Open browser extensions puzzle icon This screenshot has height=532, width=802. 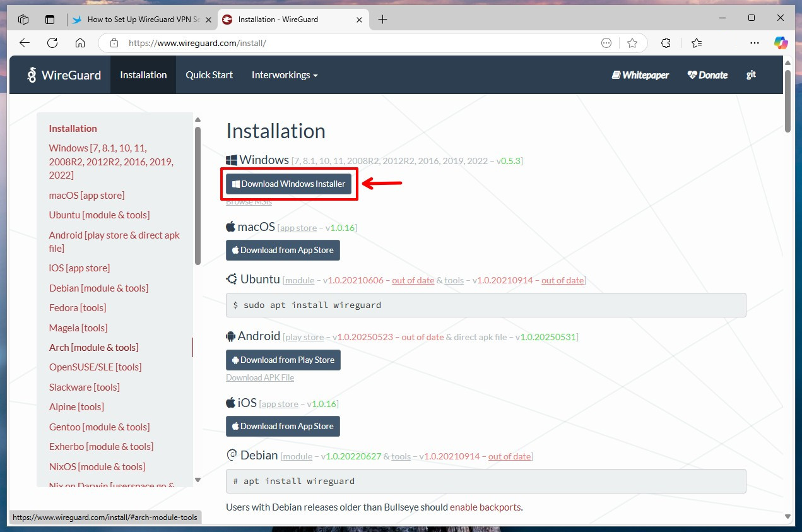click(x=666, y=43)
